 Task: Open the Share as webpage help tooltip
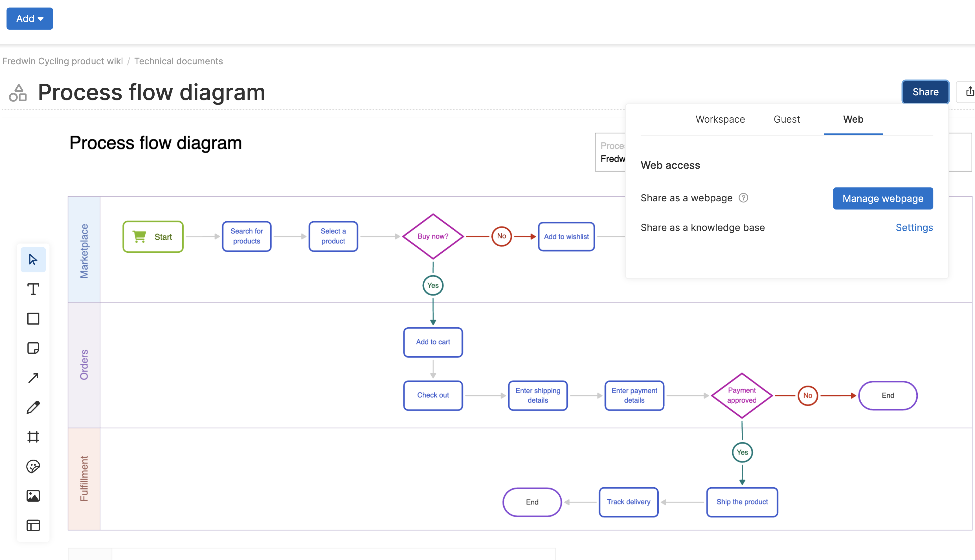[x=744, y=198]
